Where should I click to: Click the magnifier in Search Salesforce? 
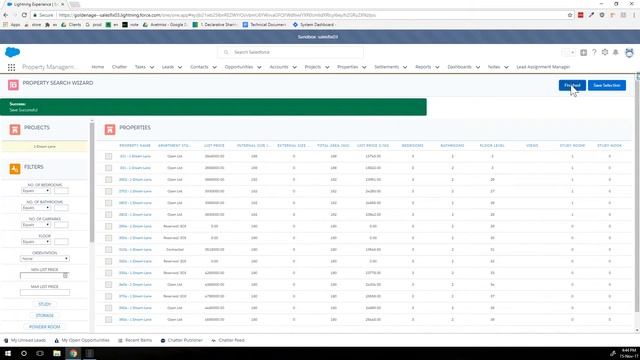(x=226, y=52)
